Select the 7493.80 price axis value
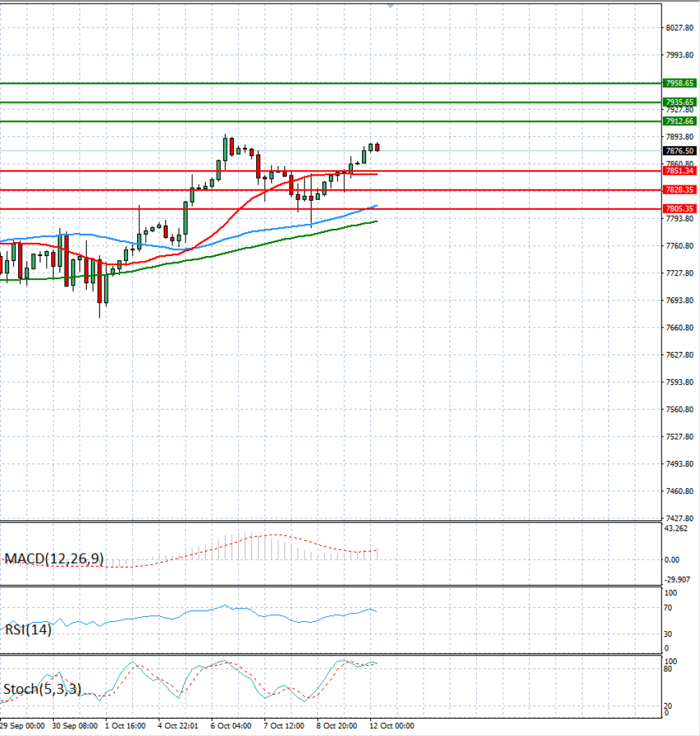This screenshot has height=736, width=700. click(679, 463)
